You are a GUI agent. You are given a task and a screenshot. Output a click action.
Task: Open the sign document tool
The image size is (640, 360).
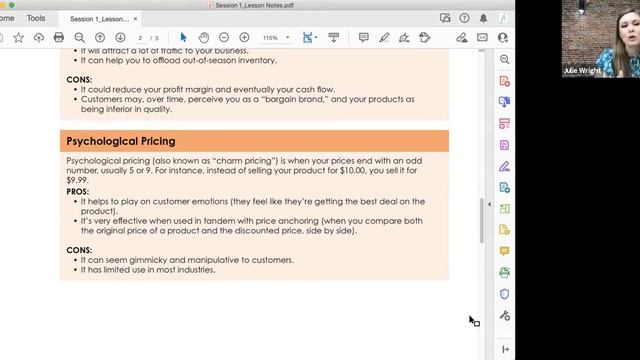click(x=404, y=38)
